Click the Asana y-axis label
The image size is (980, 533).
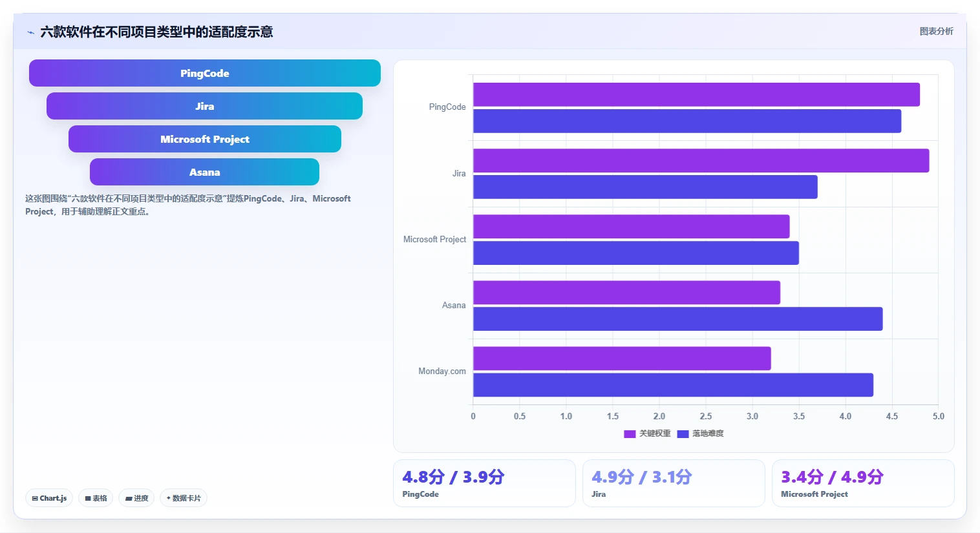[454, 305]
